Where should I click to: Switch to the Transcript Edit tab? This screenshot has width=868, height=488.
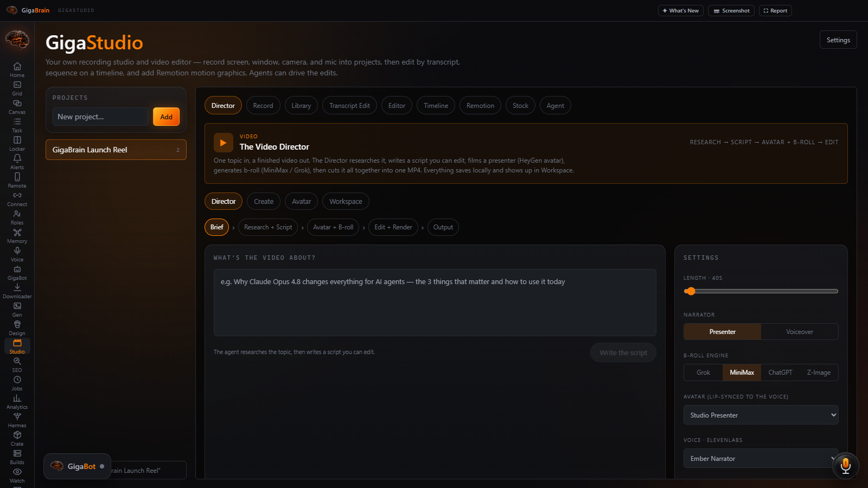(x=349, y=106)
